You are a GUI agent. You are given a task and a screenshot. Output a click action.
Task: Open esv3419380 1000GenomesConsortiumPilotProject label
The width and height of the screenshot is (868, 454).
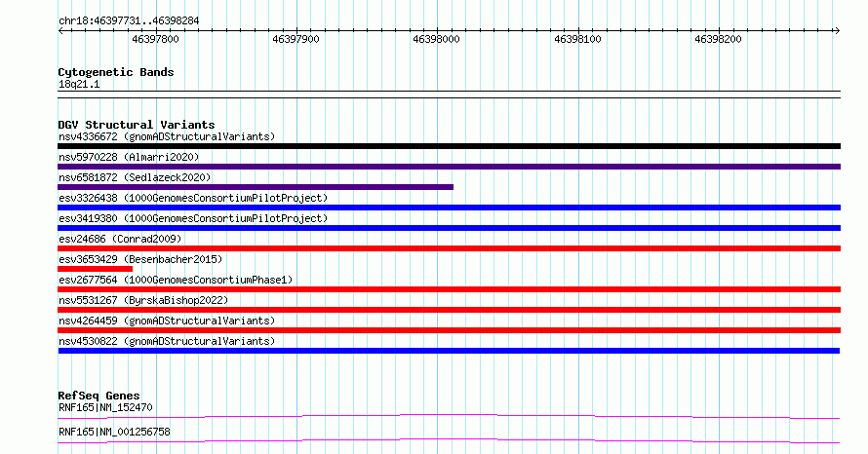(x=193, y=218)
